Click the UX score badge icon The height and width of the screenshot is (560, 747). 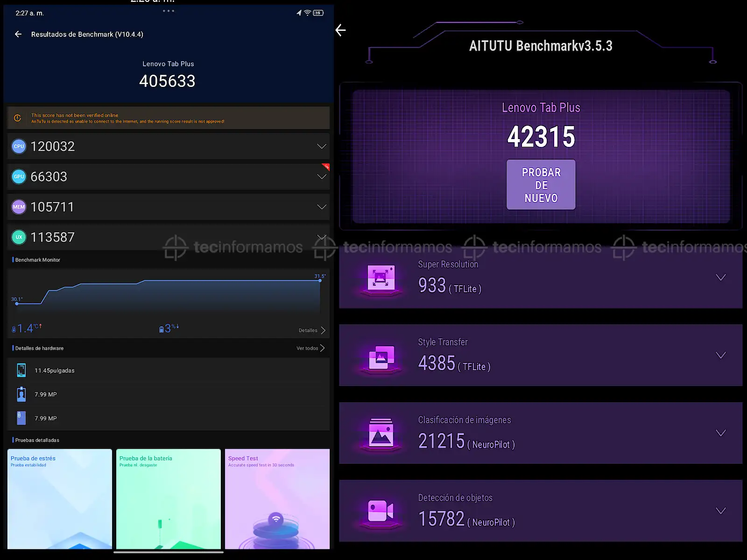pyautogui.click(x=19, y=238)
